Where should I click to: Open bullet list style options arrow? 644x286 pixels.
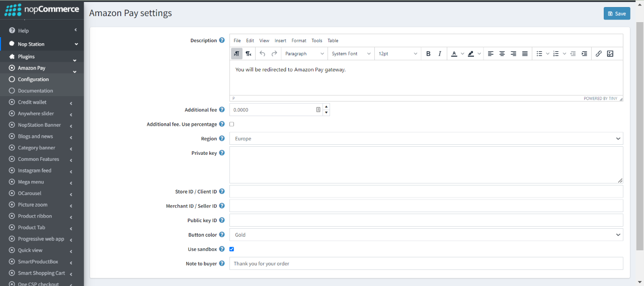[x=547, y=54]
